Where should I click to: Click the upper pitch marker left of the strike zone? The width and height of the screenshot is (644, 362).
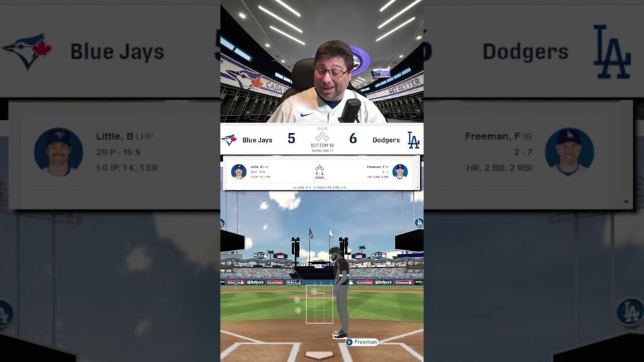(x=297, y=300)
